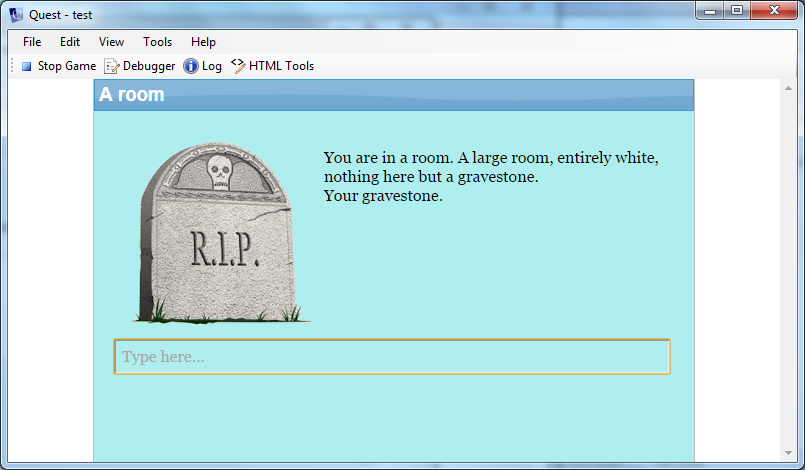Maximize the Quest window

[x=737, y=11]
